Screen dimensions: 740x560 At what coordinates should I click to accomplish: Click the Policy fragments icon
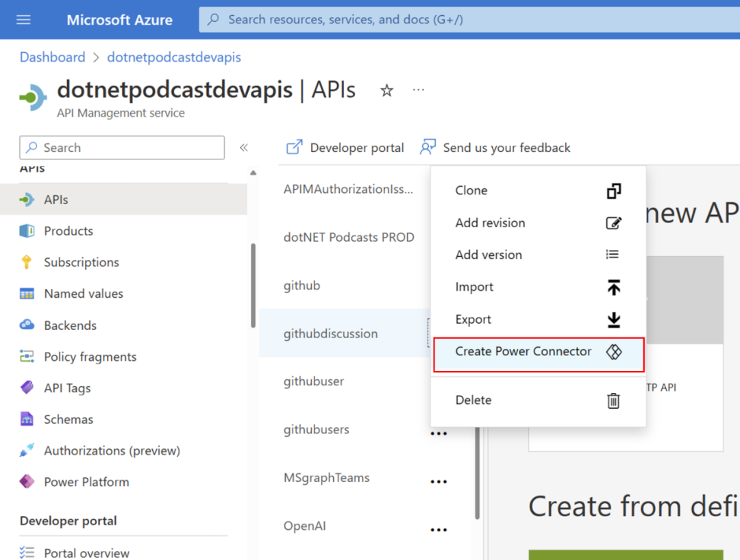click(27, 357)
